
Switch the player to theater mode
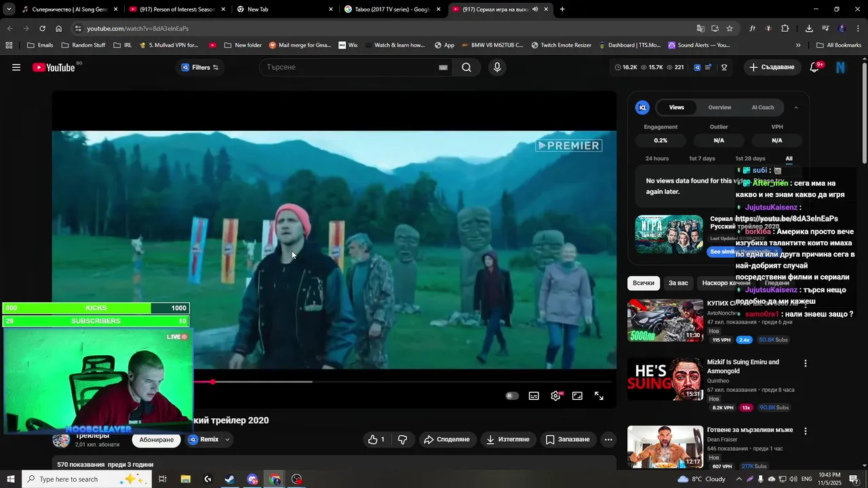tap(577, 396)
